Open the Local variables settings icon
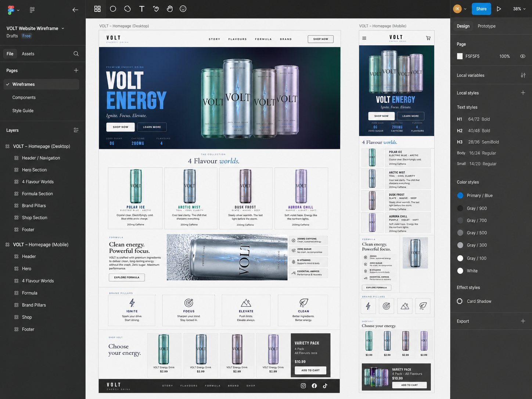 click(523, 75)
